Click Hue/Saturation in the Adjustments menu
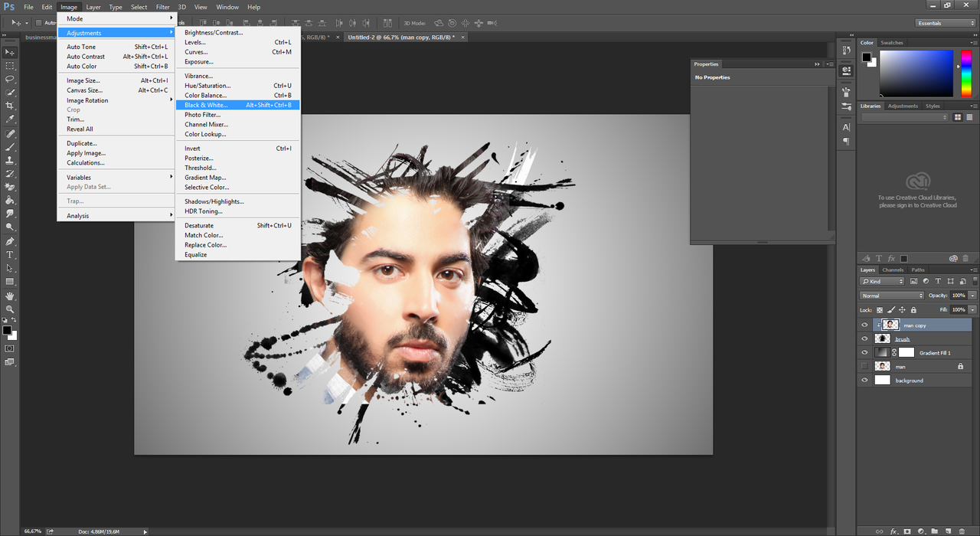The image size is (980, 536). tap(207, 86)
